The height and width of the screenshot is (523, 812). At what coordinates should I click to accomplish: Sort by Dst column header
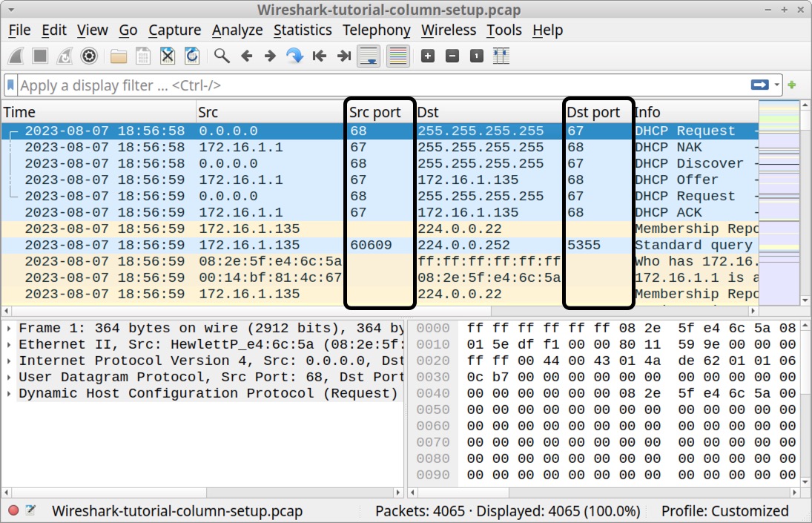489,112
